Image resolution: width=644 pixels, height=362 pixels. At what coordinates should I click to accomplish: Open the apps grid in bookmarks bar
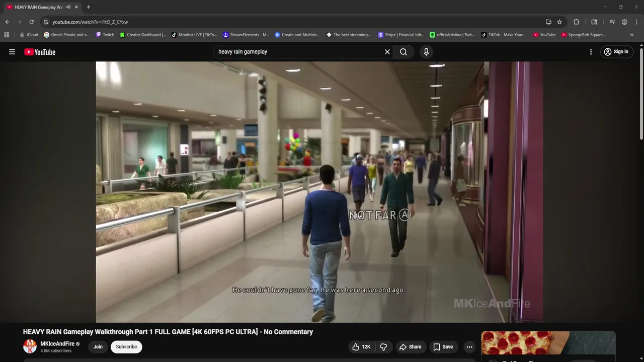[x=7, y=35]
